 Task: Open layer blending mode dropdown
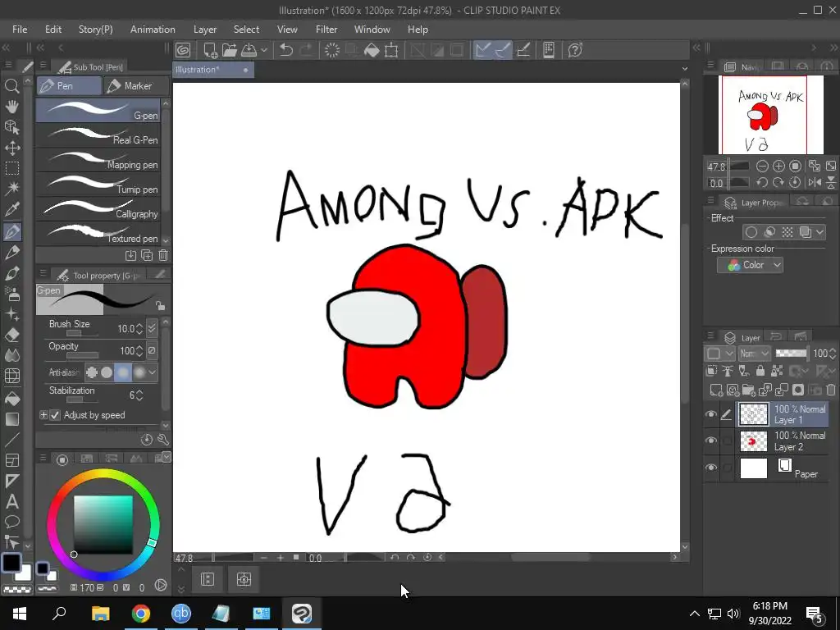(754, 354)
